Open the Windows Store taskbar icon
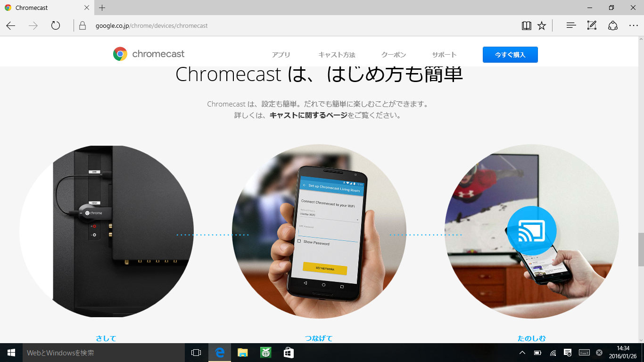This screenshot has width=644, height=362. 289,353
